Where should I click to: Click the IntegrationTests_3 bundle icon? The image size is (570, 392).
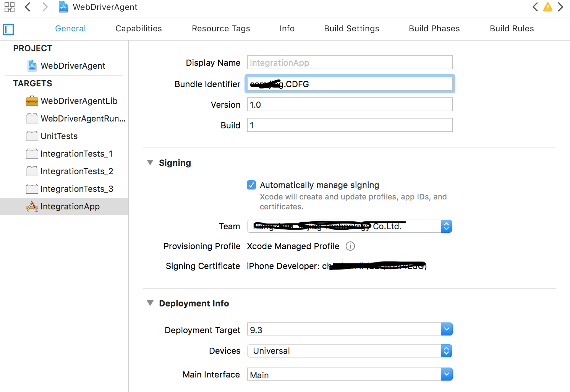click(32, 189)
